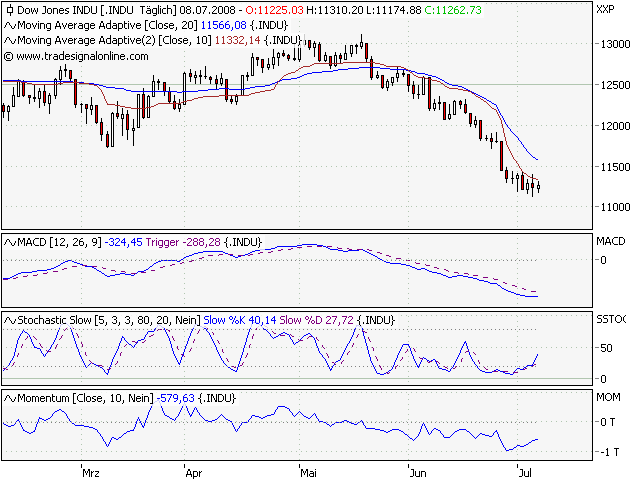Click the MACD axis label on right
This screenshot has width=640, height=480.
pos(610,242)
